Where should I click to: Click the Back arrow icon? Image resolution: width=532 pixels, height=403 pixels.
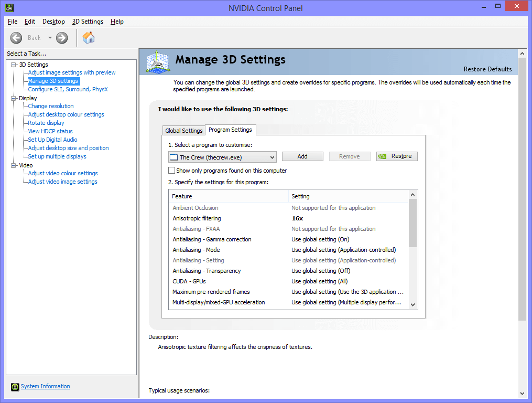[16, 38]
